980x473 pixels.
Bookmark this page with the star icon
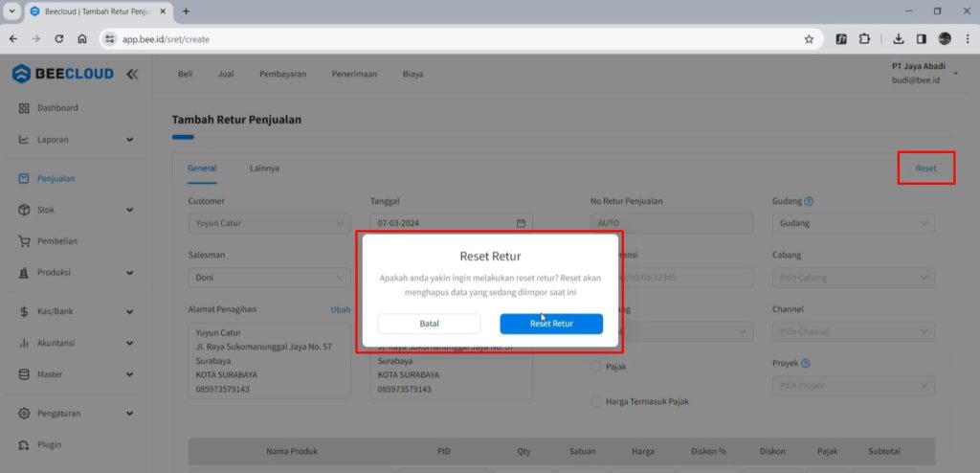pos(809,39)
